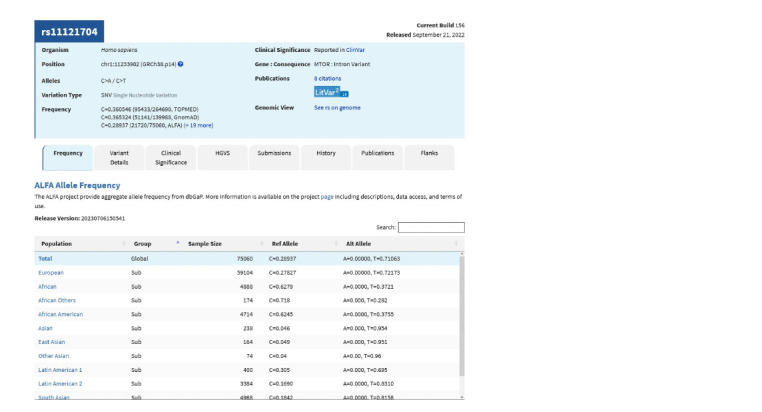Image resolution: width=762 pixels, height=412 pixels.
Task: Select the Flanks tab
Action: [429, 157]
